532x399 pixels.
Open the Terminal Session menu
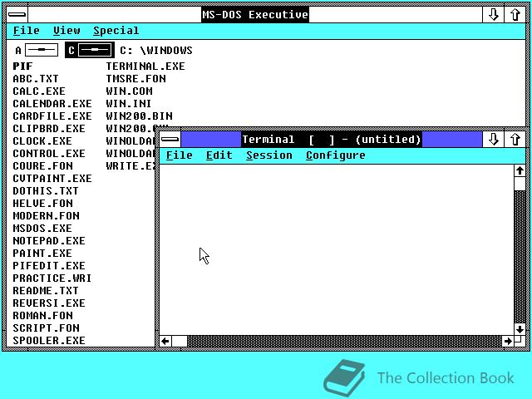tap(269, 155)
